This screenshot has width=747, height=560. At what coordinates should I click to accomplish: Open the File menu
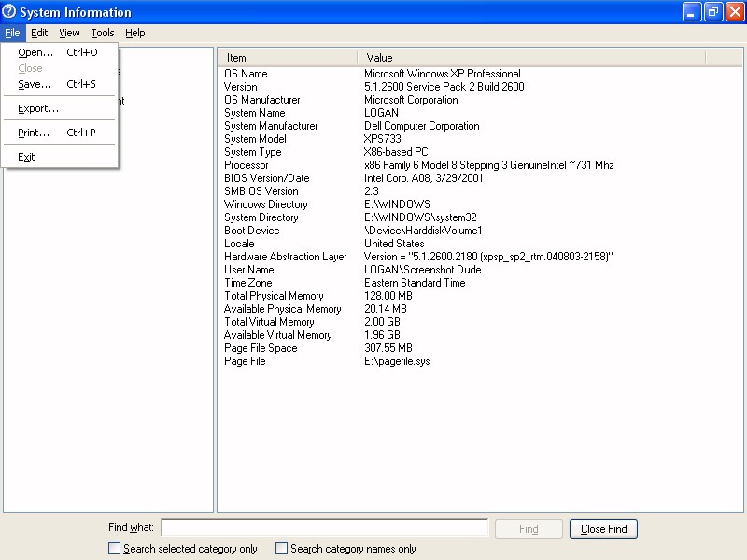pyautogui.click(x=12, y=33)
